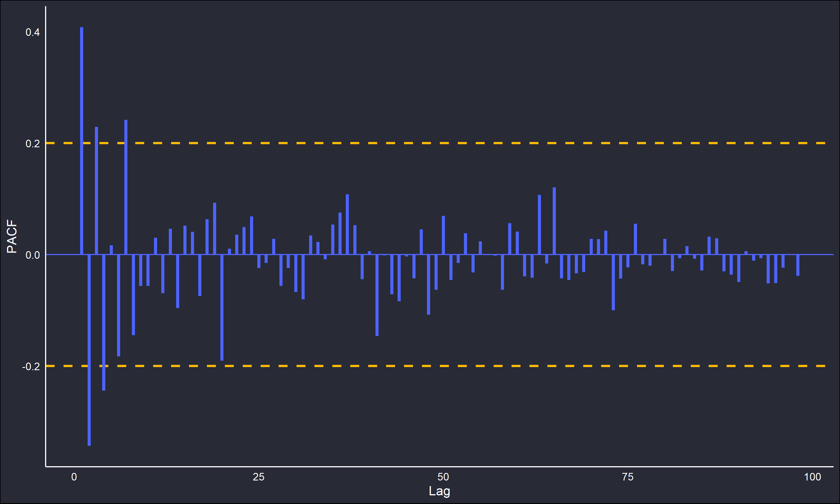This screenshot has height=504, width=840.
Task: Click the Lag x-axis title
Action: [x=439, y=491]
